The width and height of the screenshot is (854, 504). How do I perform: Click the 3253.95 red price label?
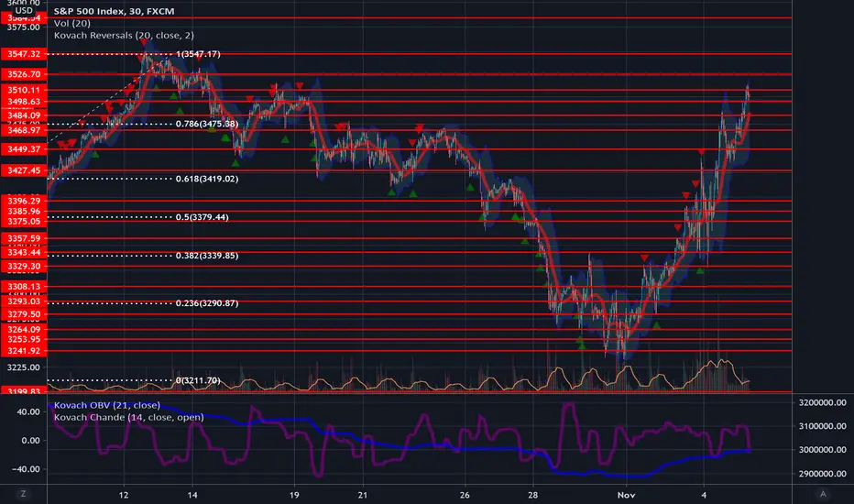click(x=24, y=339)
